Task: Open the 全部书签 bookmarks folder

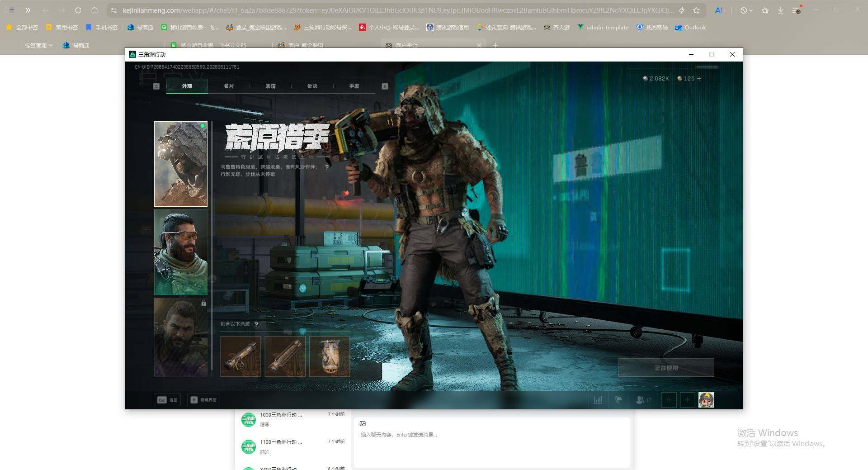Action: coord(22,28)
